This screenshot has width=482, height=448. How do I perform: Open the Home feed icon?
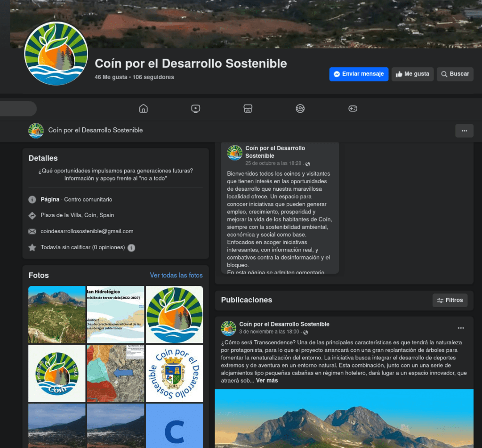(x=144, y=109)
